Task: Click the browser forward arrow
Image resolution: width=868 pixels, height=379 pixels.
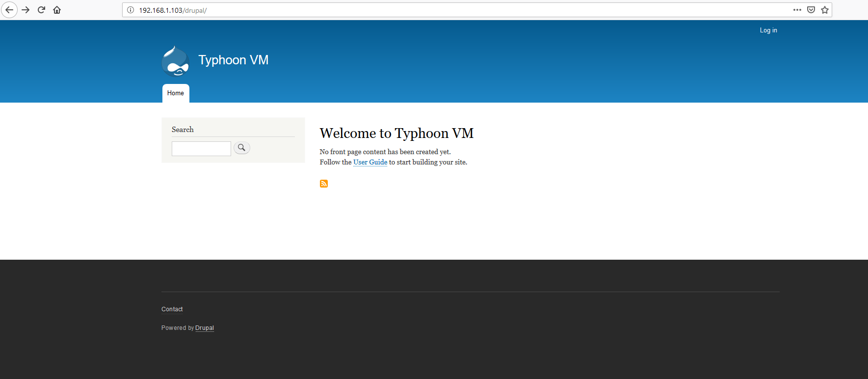Action: (x=26, y=10)
